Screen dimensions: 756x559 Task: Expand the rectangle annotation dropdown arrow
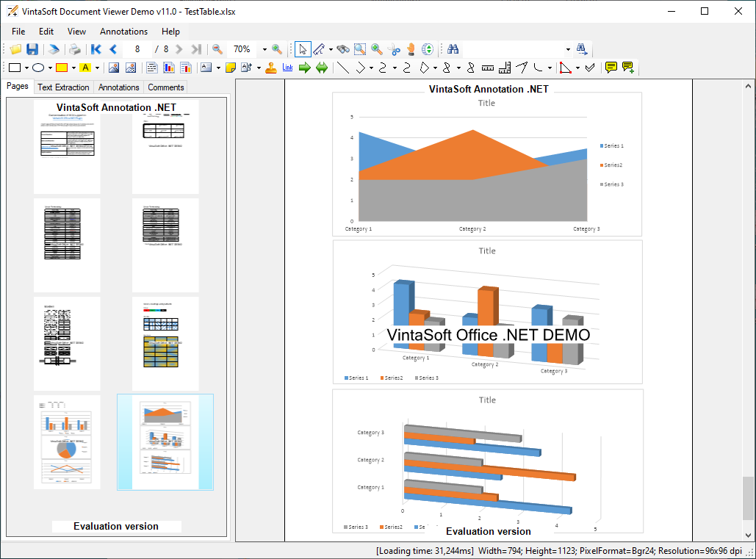click(26, 68)
